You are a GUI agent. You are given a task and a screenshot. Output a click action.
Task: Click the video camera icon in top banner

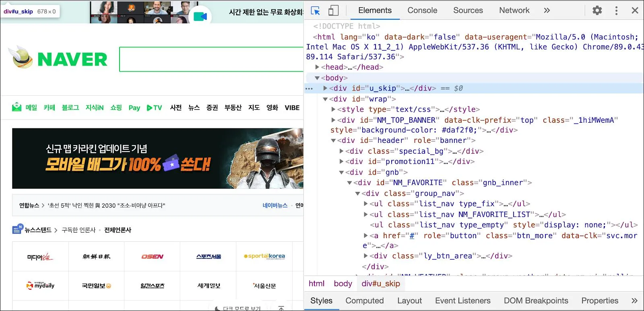(200, 16)
